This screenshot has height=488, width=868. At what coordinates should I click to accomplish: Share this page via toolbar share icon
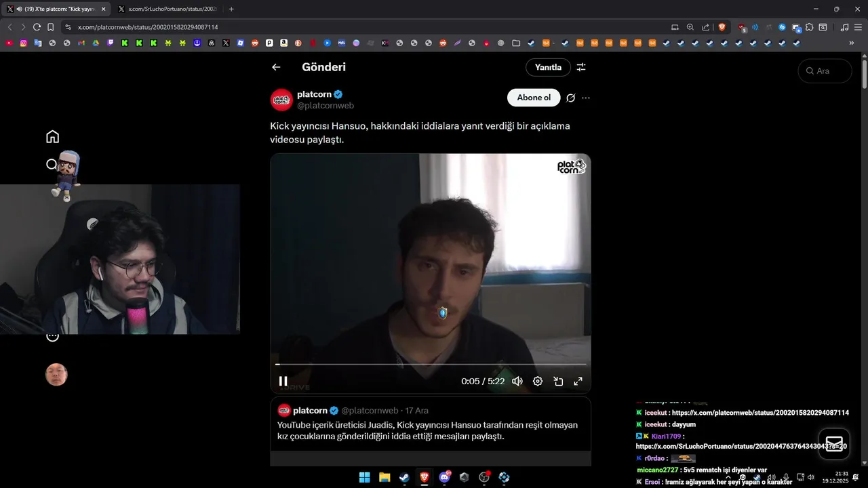pyautogui.click(x=706, y=27)
